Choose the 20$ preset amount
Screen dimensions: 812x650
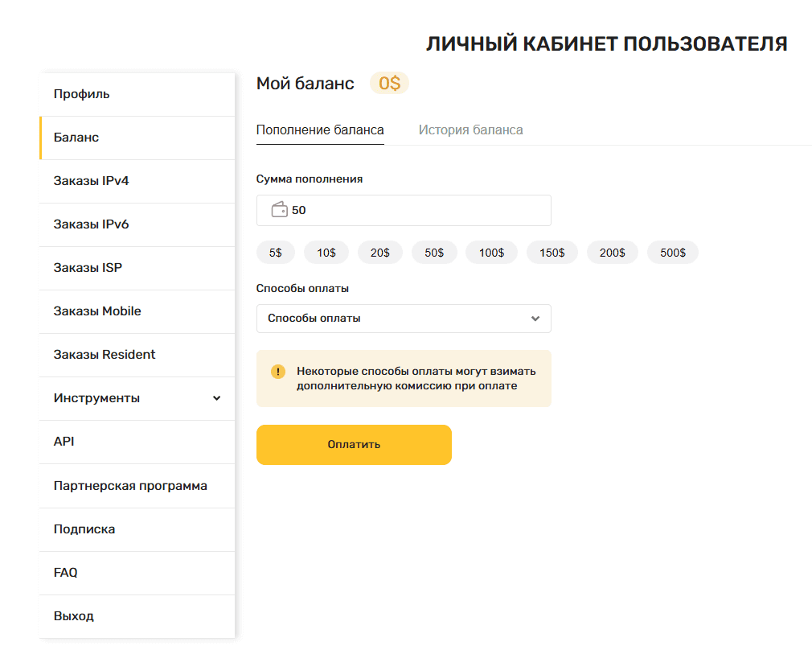pos(380,253)
